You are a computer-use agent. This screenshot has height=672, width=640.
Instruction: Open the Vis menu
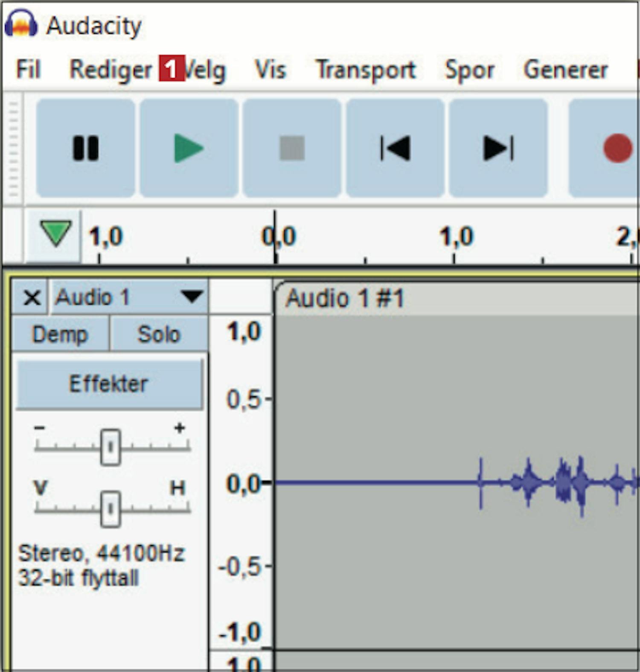tap(270, 70)
